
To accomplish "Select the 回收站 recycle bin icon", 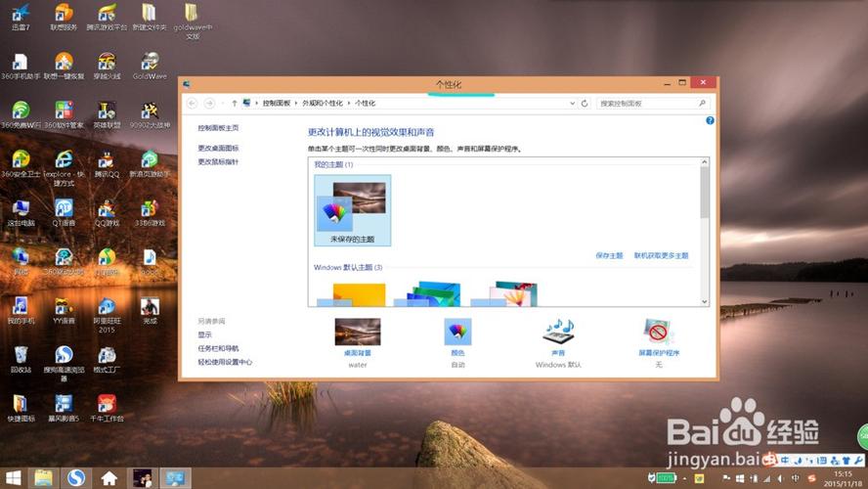I will [21, 359].
